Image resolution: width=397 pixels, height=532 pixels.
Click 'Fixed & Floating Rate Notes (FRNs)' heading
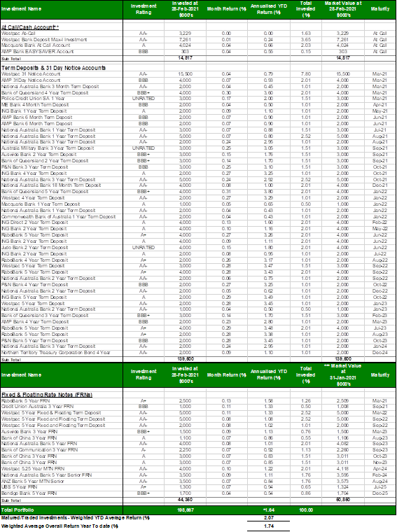[x=47, y=395]
